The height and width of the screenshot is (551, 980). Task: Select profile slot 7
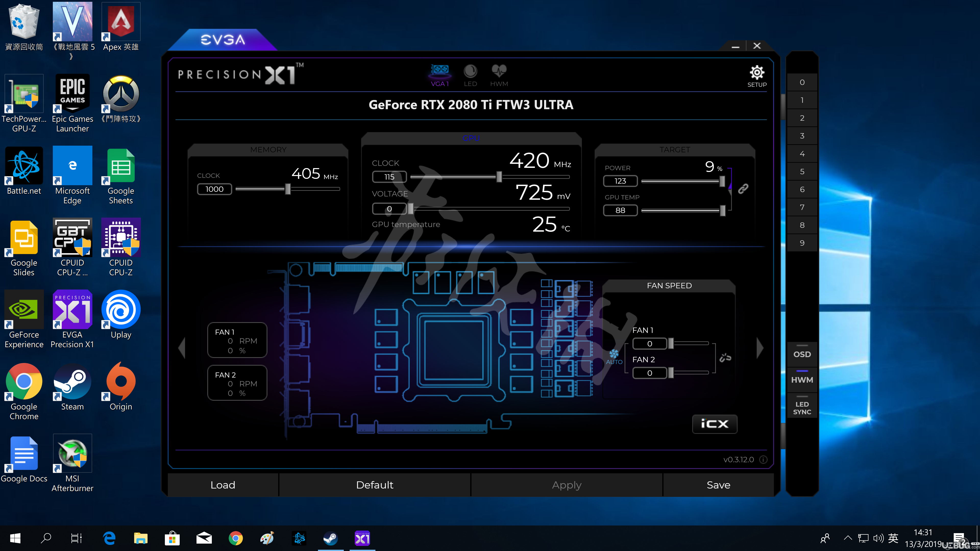point(802,207)
